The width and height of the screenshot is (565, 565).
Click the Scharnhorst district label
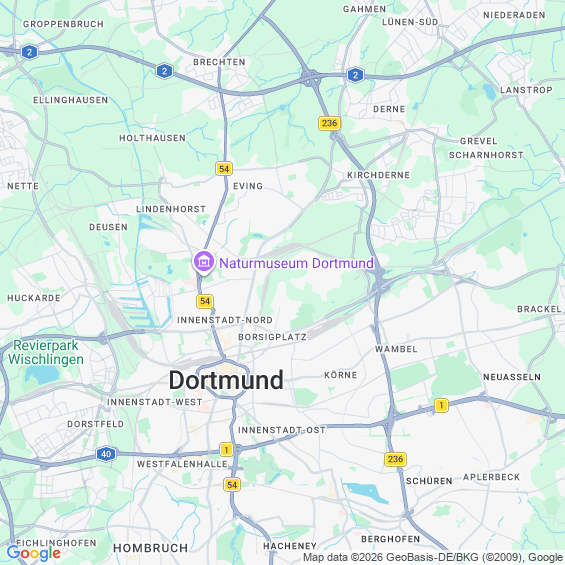(486, 155)
